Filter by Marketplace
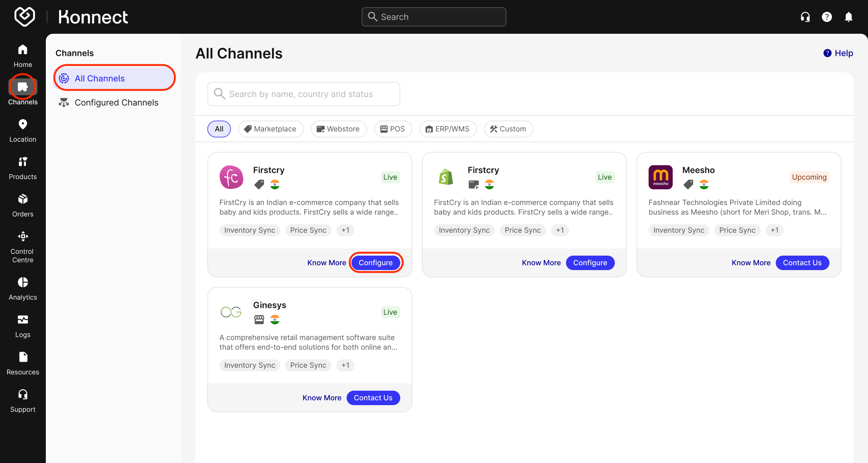Viewport: 868px width, 463px height. (x=271, y=129)
